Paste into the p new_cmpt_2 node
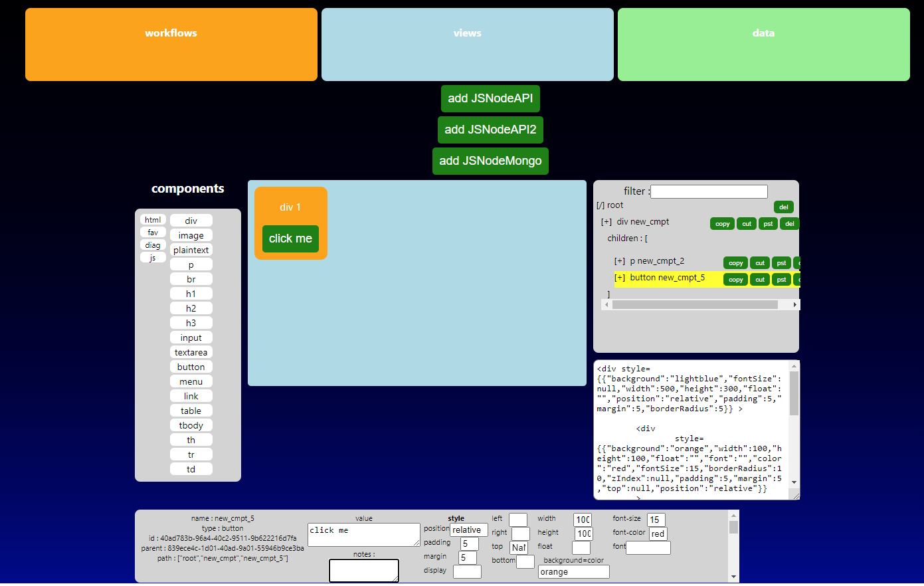The height and width of the screenshot is (586, 924). [x=781, y=263]
